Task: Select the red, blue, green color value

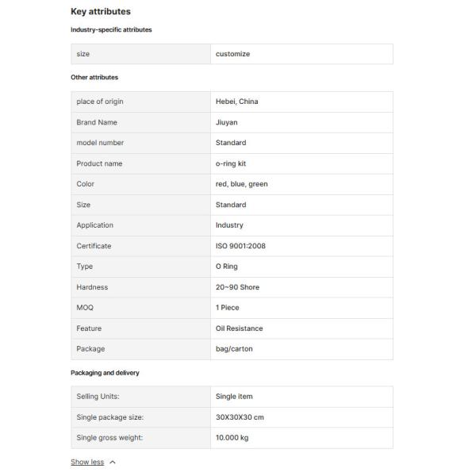Action: coord(241,184)
